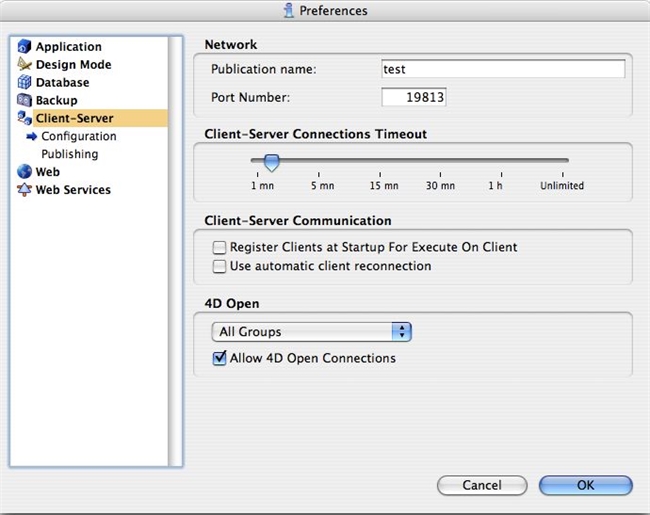Select Publishing under Client-Server
Image resolution: width=650 pixels, height=515 pixels.
[x=69, y=154]
